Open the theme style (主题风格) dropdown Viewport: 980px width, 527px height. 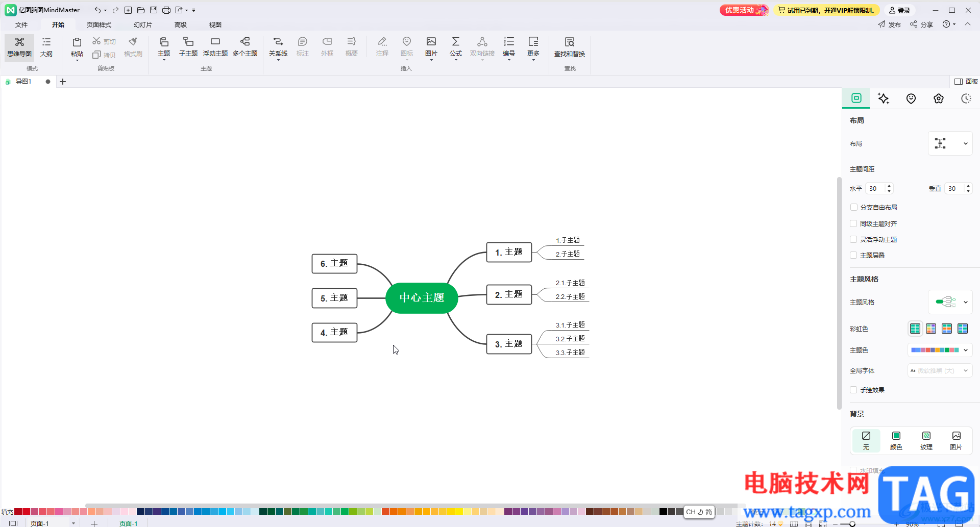(x=950, y=302)
